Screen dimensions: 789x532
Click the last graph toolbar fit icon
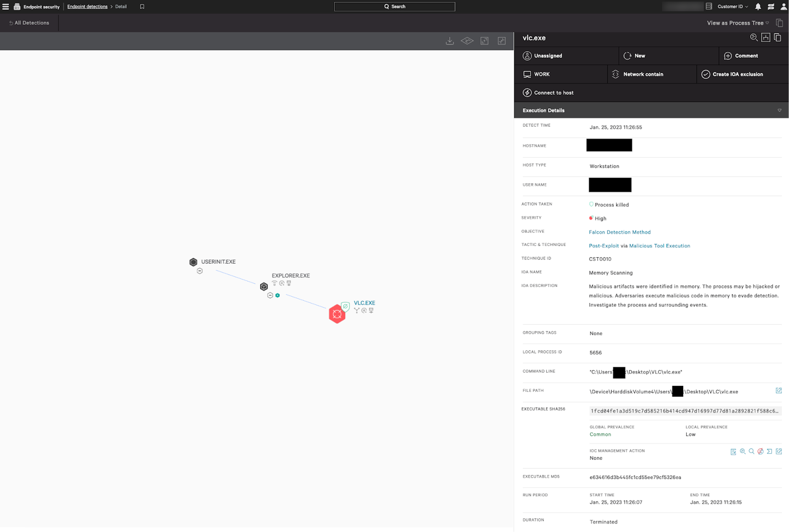502,41
